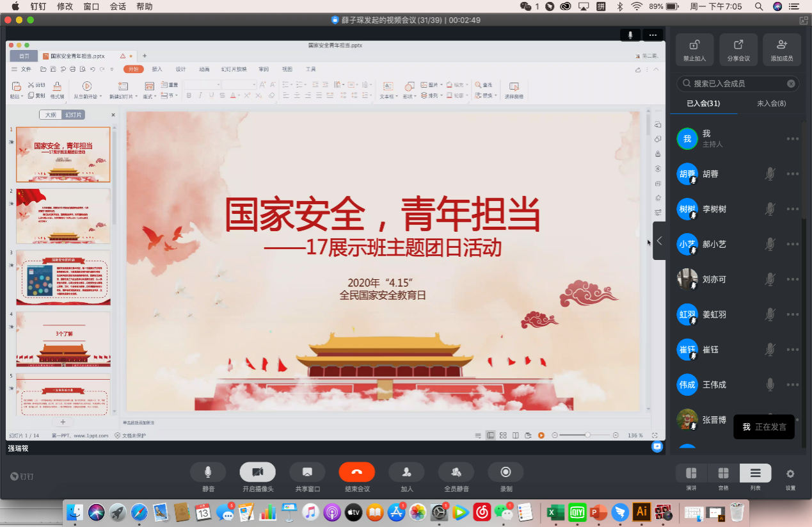
Task: Click the microphone icon for 李树树
Action: click(x=770, y=209)
